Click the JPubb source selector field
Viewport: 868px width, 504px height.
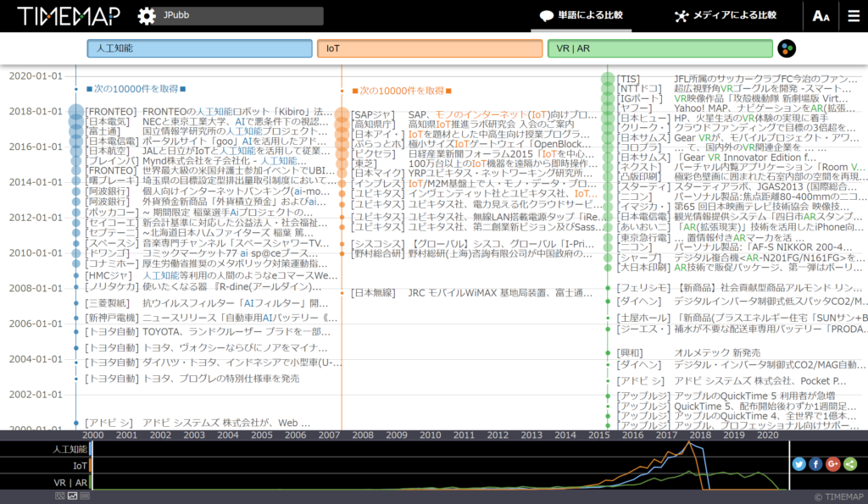pyautogui.click(x=242, y=15)
